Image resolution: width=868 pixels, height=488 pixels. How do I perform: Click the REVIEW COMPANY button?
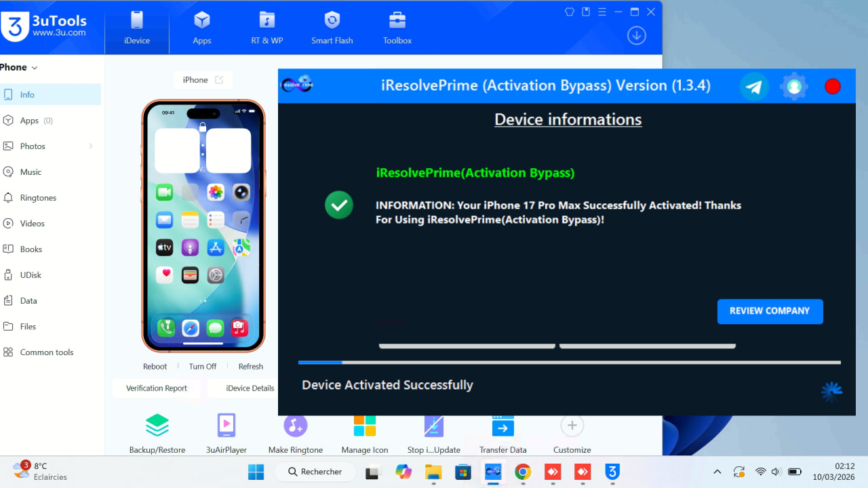click(x=770, y=311)
